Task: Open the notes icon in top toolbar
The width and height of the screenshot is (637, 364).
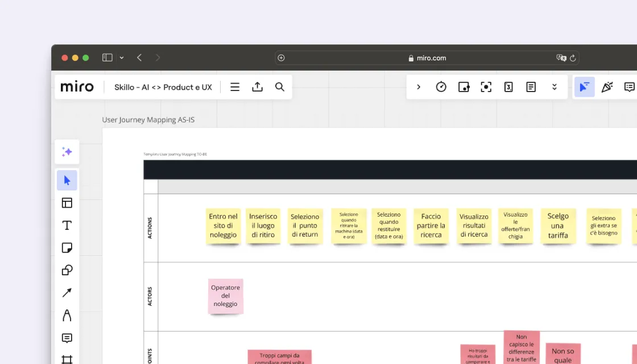Action: point(531,87)
